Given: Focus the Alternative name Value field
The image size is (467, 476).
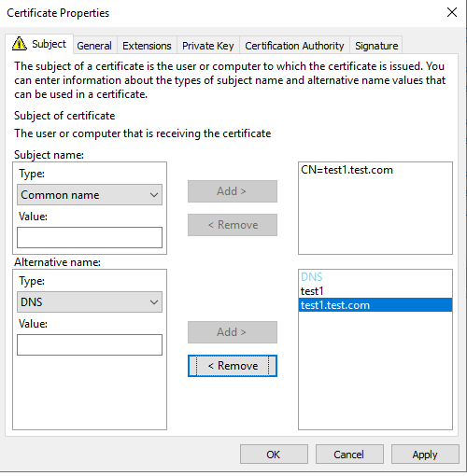Looking at the screenshot, I should coord(90,344).
